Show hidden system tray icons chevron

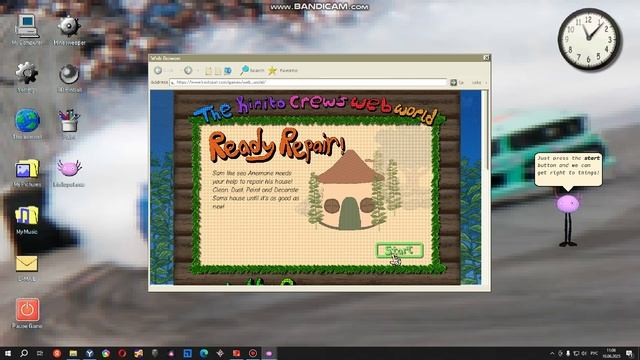click(552, 353)
